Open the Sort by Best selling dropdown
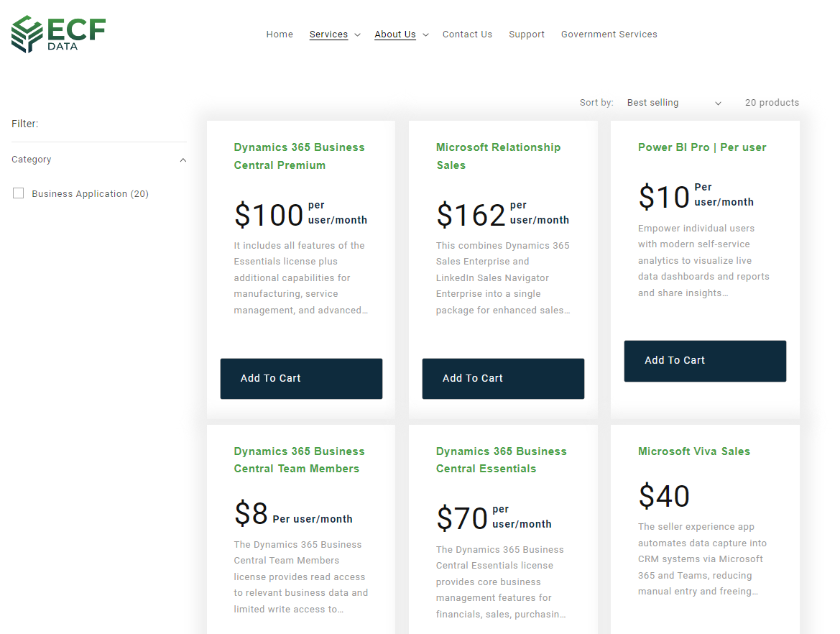840x634 pixels. coord(673,103)
